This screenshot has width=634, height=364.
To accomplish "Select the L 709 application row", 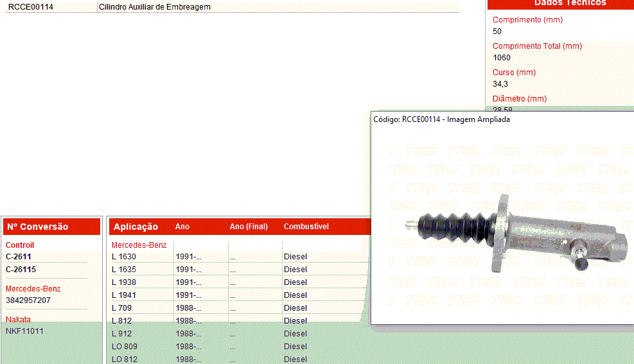I will click(122, 308).
